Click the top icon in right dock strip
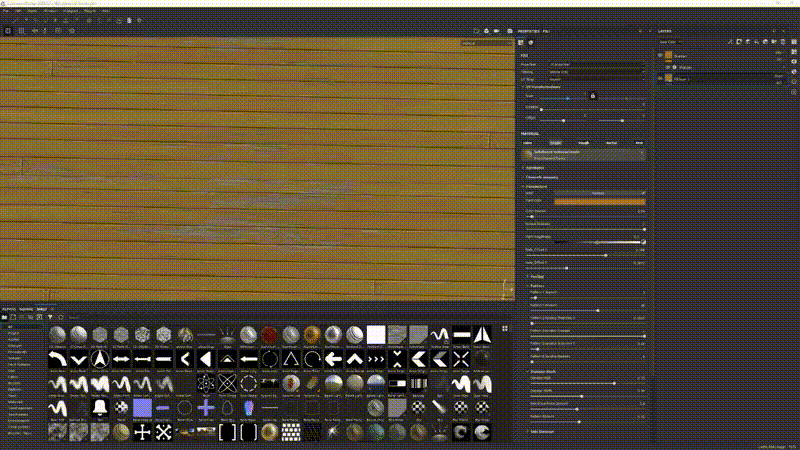Screen dimensions: 800x450 pyautogui.click(x=794, y=42)
